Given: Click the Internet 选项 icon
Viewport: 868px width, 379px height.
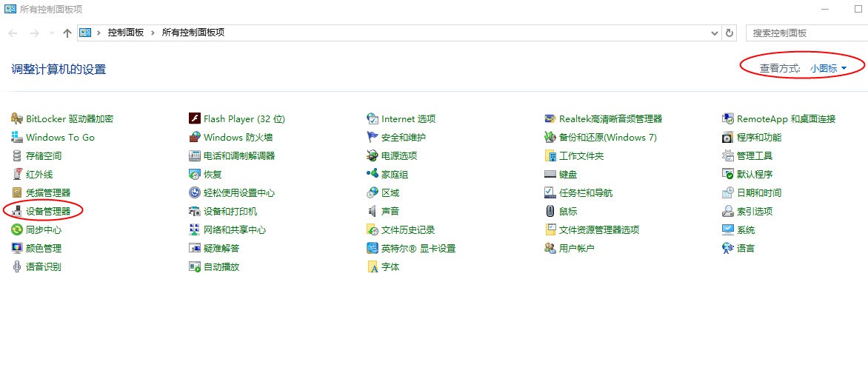Looking at the screenshot, I should [x=373, y=119].
